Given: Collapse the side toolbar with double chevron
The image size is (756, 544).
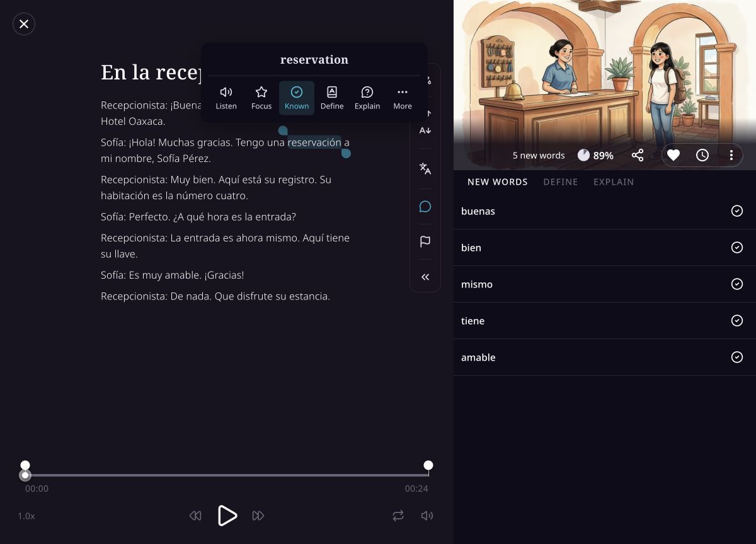Looking at the screenshot, I should [425, 277].
